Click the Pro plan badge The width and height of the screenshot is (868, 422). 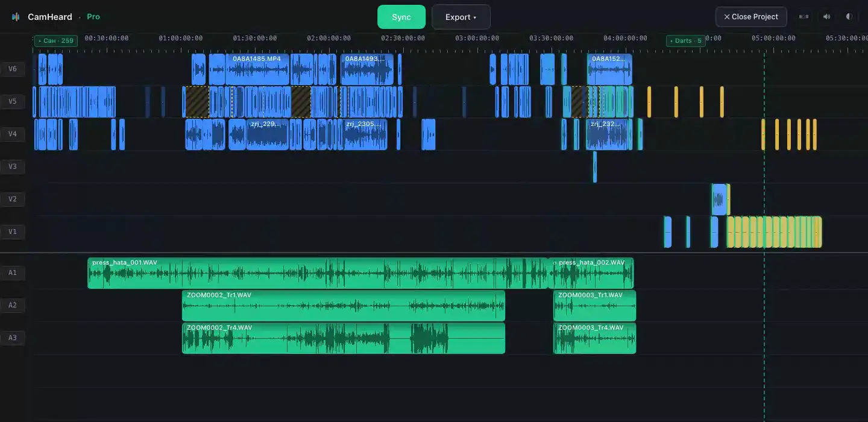point(93,17)
